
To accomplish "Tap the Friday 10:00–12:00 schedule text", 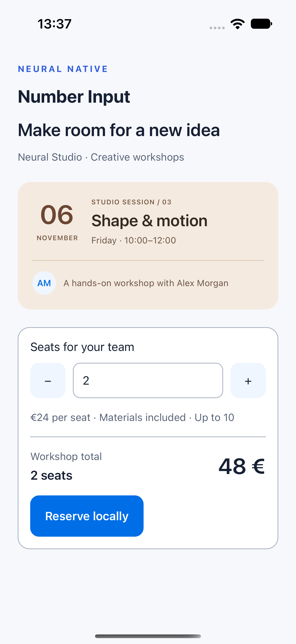I will click(134, 240).
